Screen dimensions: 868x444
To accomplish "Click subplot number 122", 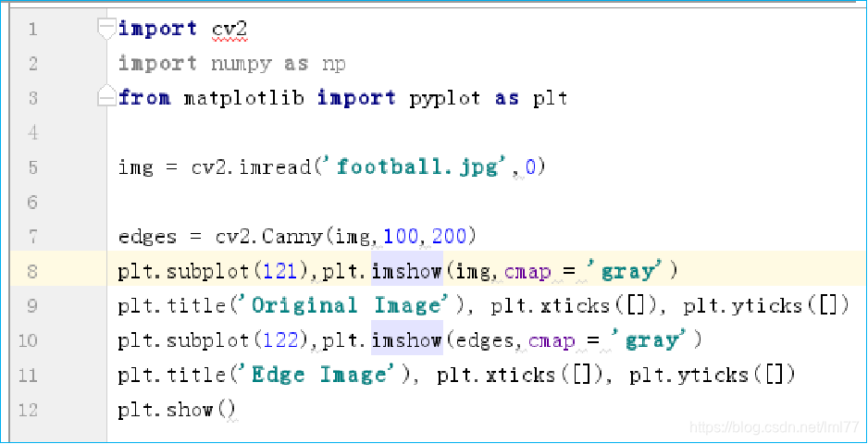I will 281,340.
